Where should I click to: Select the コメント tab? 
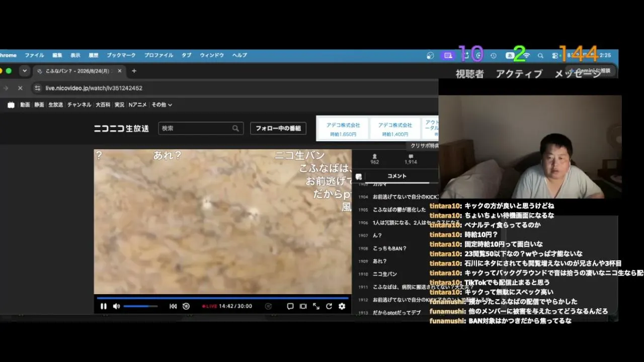click(397, 176)
